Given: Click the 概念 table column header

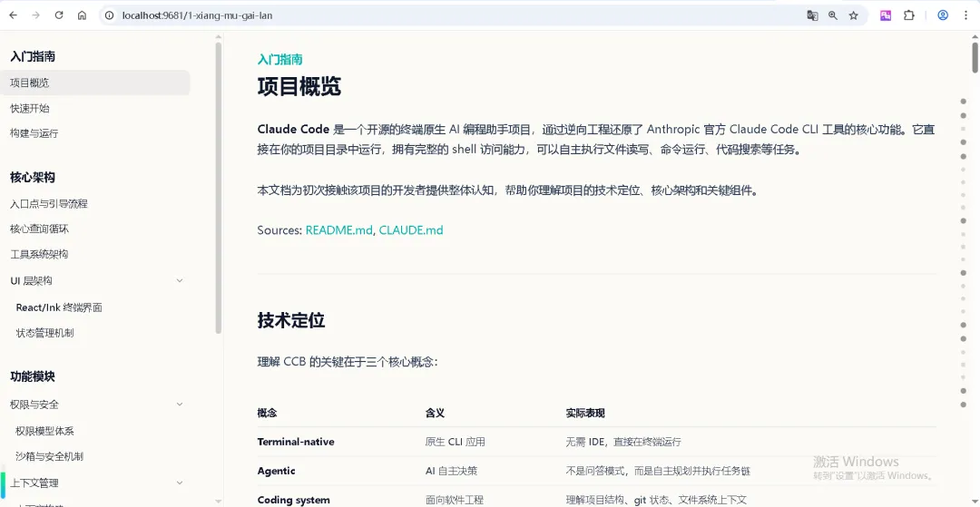Looking at the screenshot, I should 267,413.
